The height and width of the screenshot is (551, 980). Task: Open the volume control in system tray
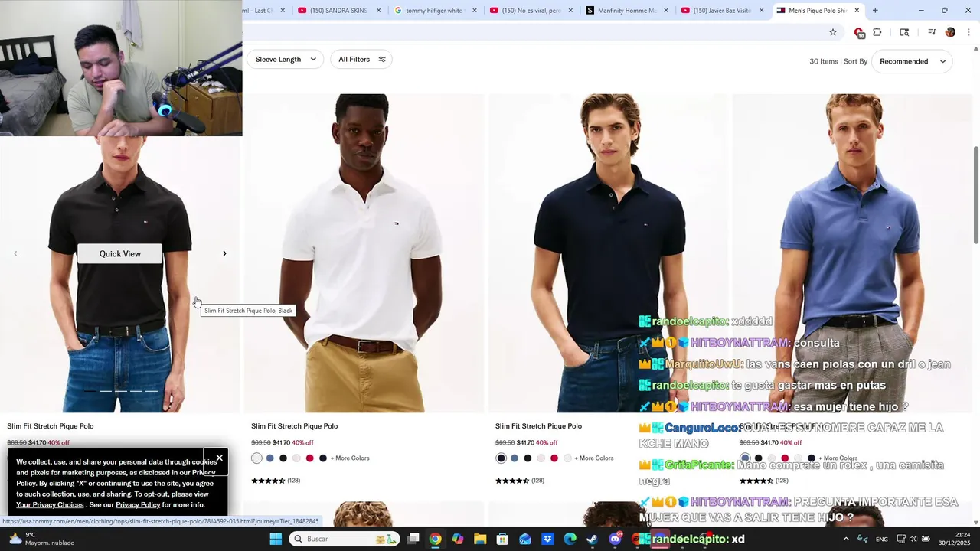click(913, 539)
